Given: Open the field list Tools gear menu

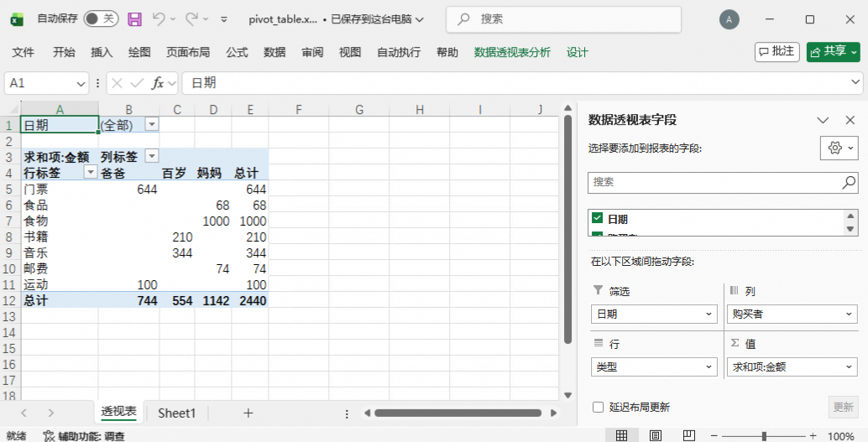Looking at the screenshot, I should [839, 148].
